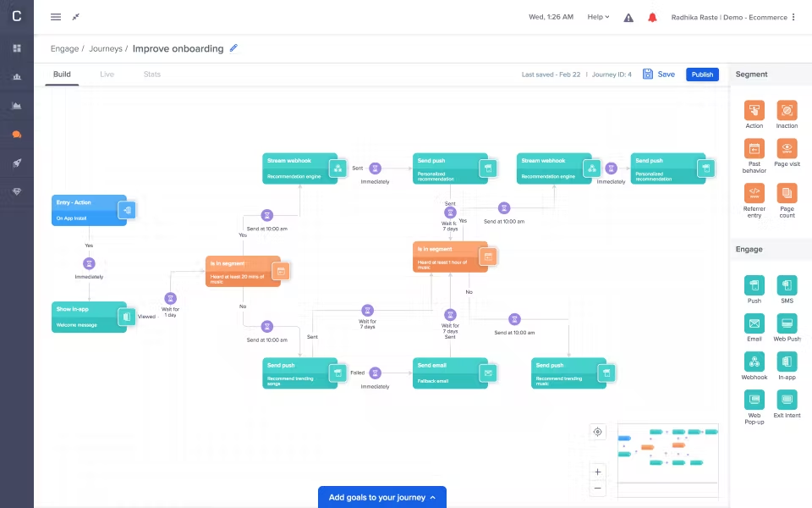Toggle the hamburger sidebar menu
The width and height of the screenshot is (812, 508).
(56, 17)
